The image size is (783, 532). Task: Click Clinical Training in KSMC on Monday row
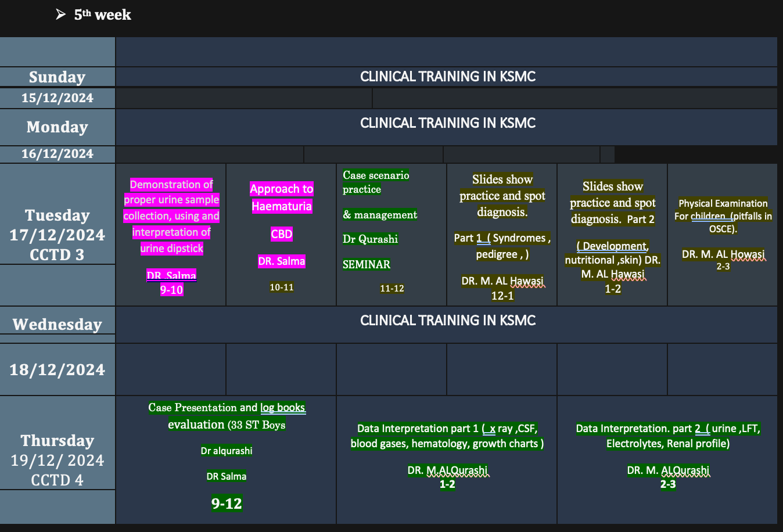[447, 123]
